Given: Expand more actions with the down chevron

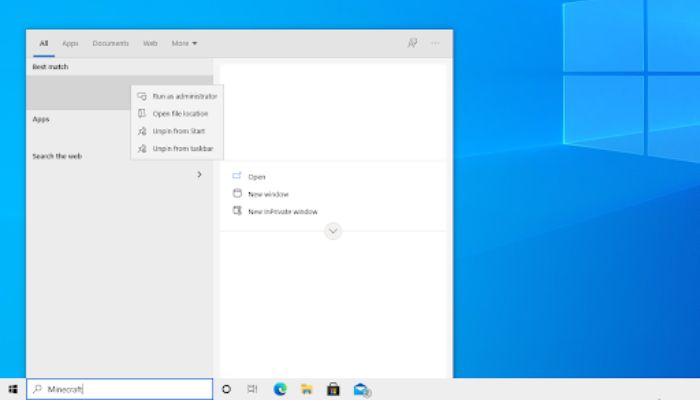Looking at the screenshot, I should coord(333,231).
